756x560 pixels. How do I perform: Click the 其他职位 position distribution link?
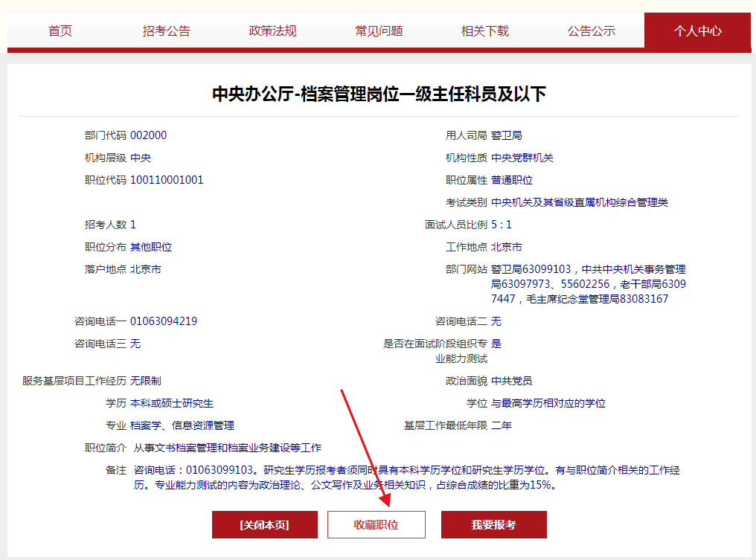[152, 246]
